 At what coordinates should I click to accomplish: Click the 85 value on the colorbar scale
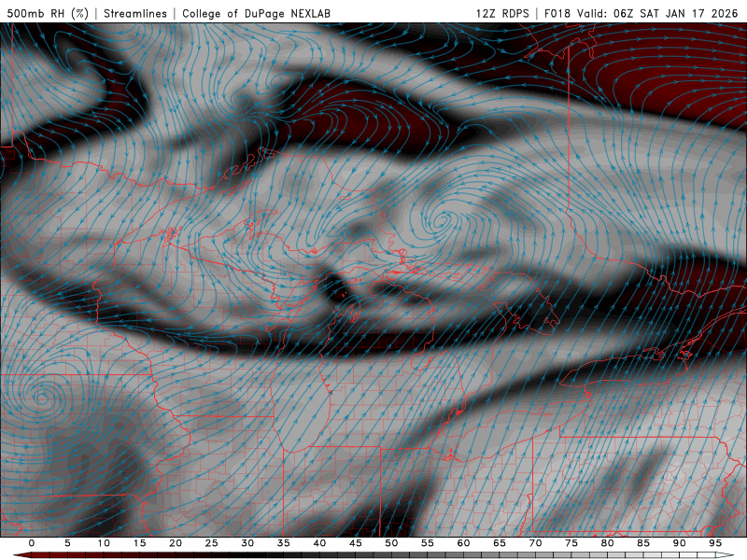click(643, 543)
